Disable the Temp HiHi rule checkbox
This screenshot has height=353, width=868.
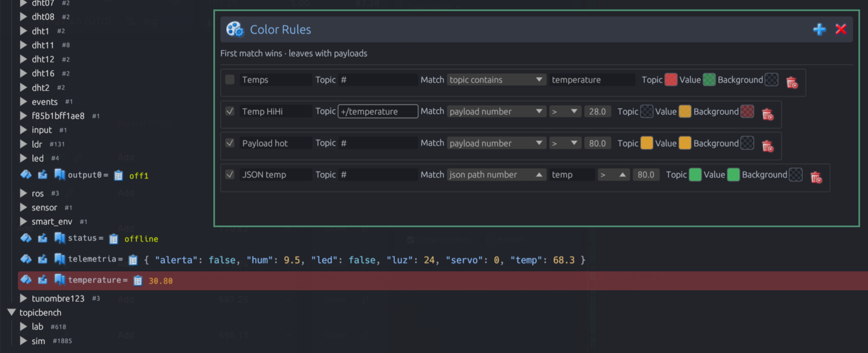point(230,111)
